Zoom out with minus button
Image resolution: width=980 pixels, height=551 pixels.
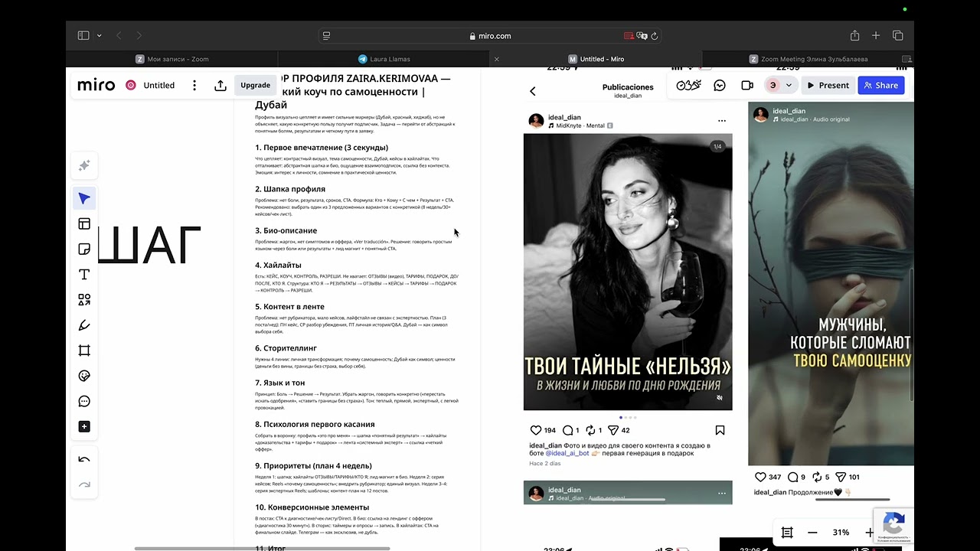812,533
